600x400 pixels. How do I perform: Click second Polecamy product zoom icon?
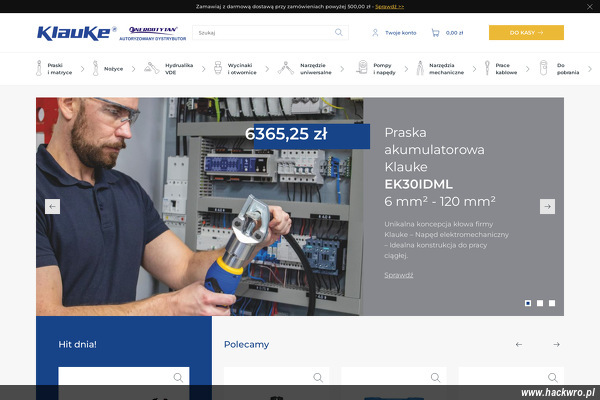pyautogui.click(x=435, y=378)
